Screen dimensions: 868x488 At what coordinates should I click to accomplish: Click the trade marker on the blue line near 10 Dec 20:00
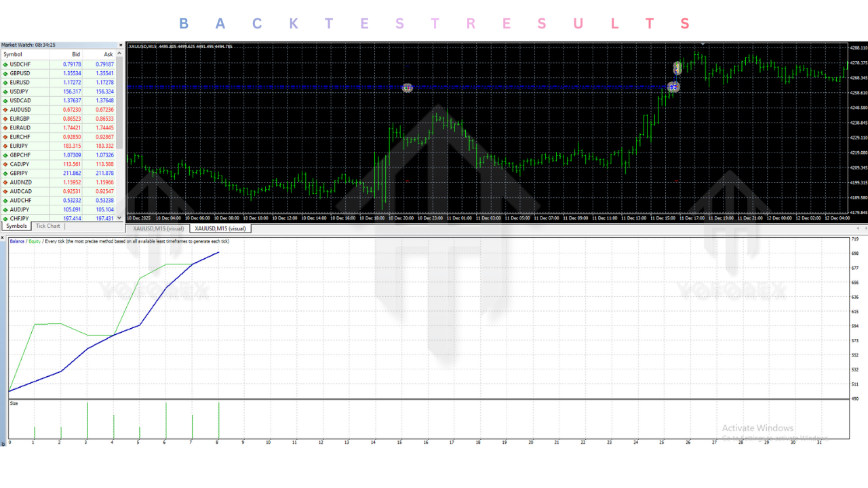[x=408, y=88]
